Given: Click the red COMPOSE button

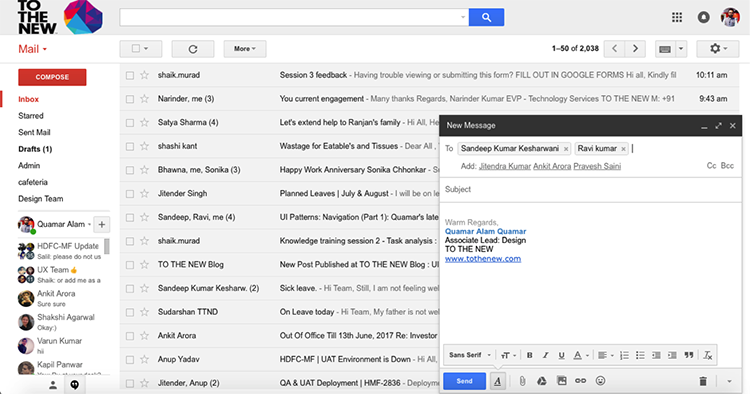Looking at the screenshot, I should point(52,77).
